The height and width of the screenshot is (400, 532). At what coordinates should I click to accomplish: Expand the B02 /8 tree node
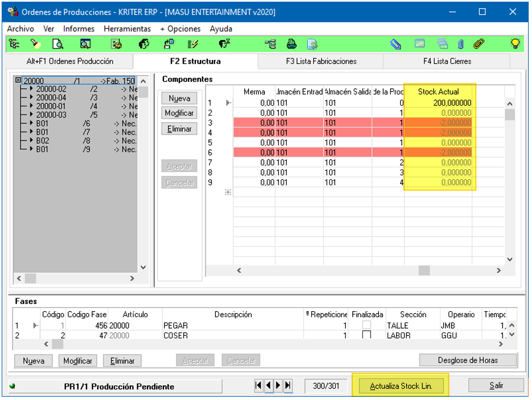coord(31,140)
